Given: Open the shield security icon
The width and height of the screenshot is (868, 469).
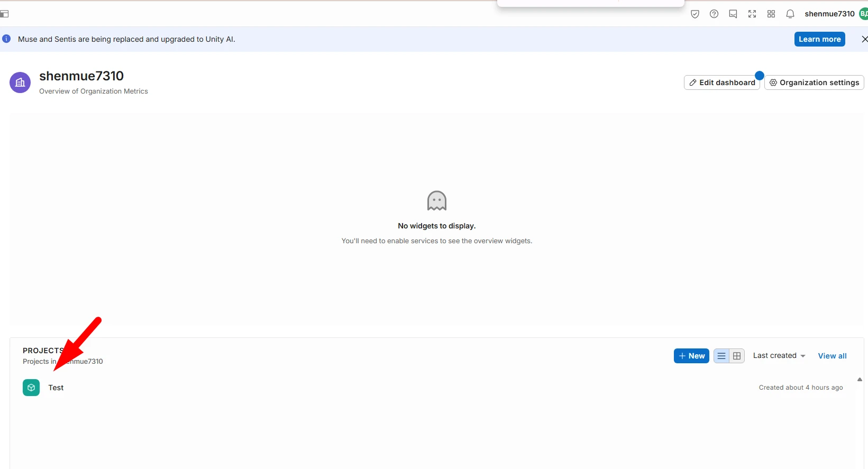Looking at the screenshot, I should [x=695, y=14].
